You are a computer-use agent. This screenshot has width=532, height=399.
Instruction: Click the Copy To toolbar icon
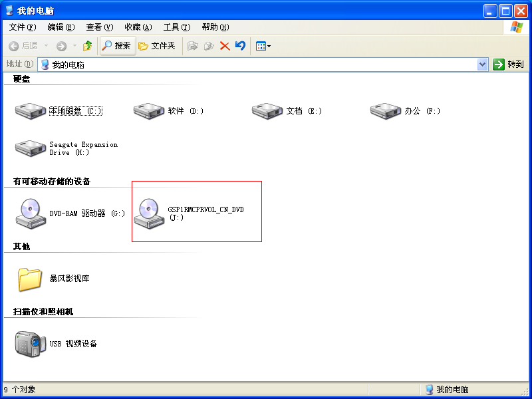[209, 46]
